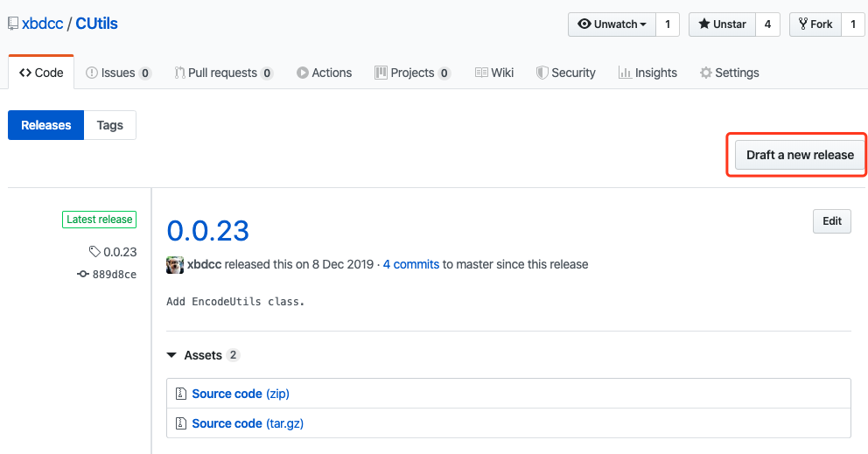Click Draft a new release button

coord(800,155)
